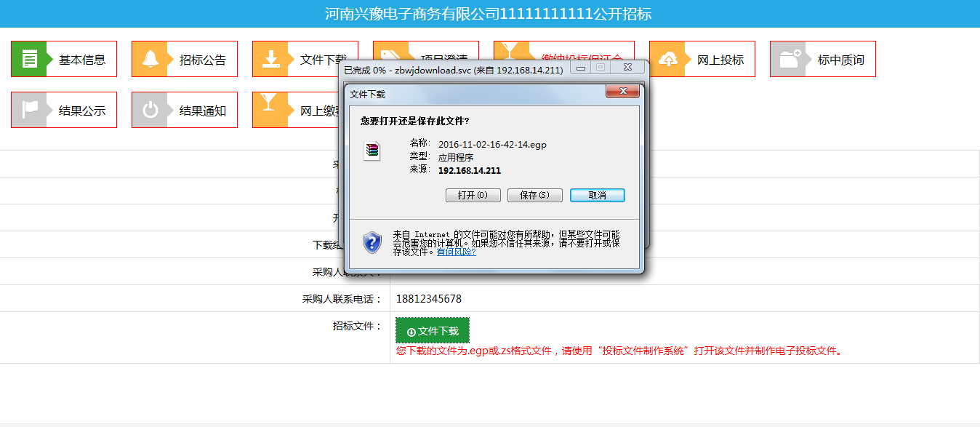The width and height of the screenshot is (980, 427).
Task: Click the green document icon for 基本信息
Action: pos(29,60)
